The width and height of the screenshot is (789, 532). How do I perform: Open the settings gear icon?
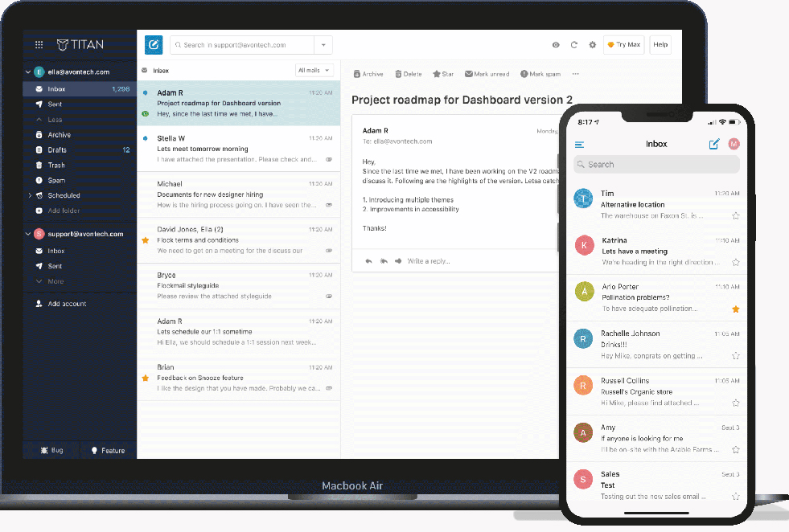point(593,45)
